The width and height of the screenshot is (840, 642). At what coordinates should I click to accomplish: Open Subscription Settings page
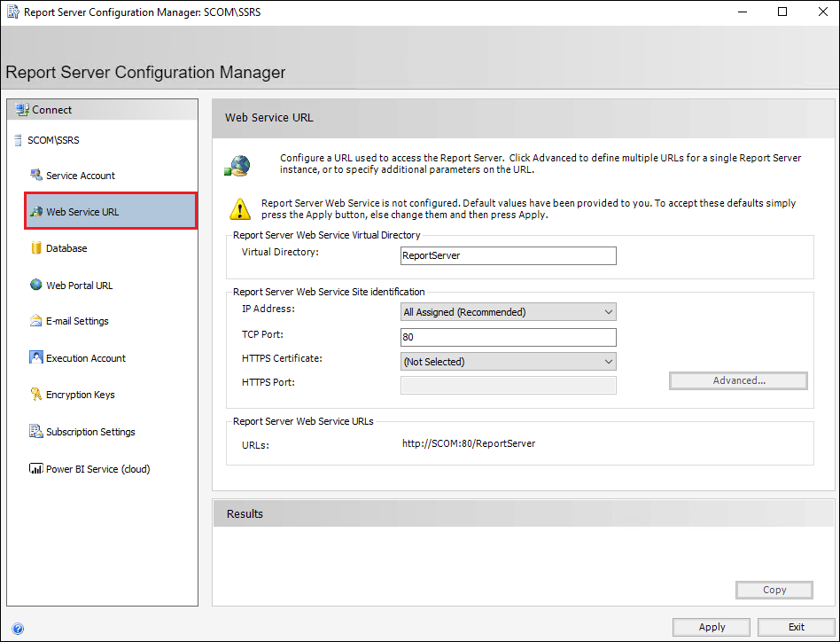[x=90, y=431]
